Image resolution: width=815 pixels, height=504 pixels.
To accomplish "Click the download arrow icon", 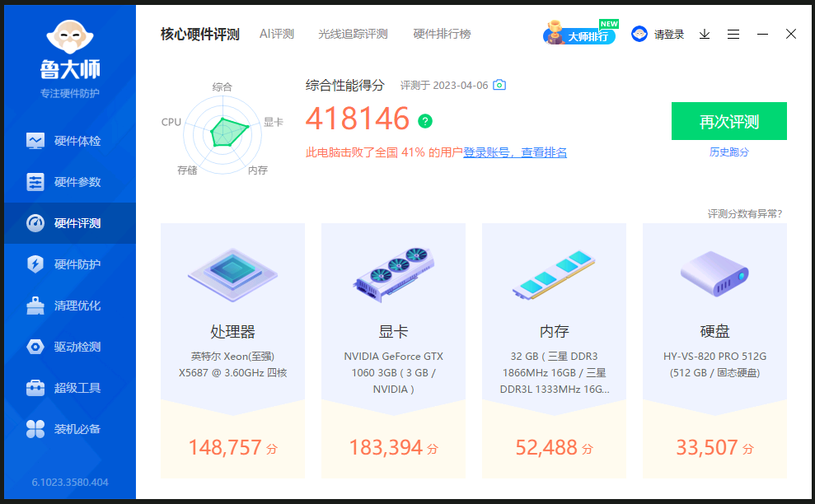I will coord(705,35).
